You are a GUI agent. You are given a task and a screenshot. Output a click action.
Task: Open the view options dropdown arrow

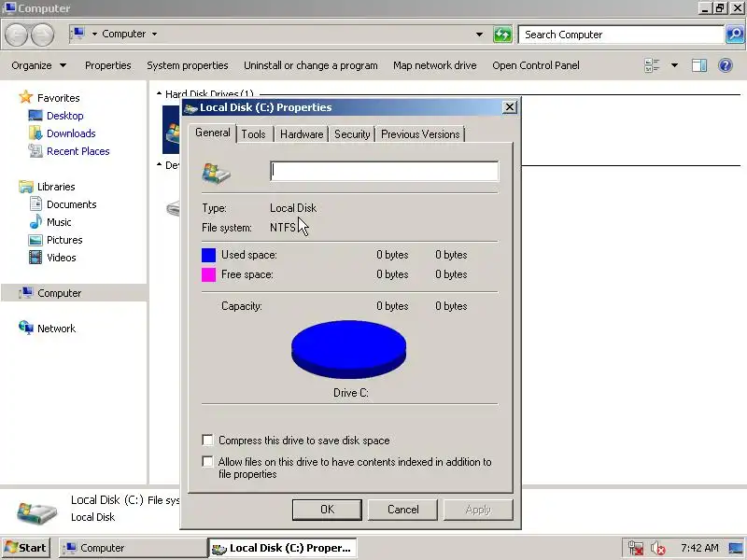click(674, 65)
